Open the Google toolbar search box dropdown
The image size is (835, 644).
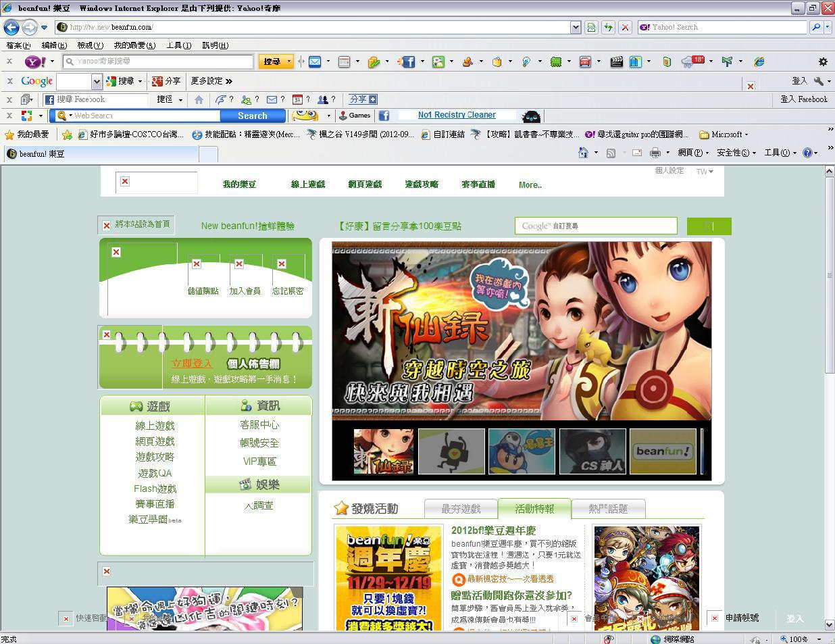point(96,81)
